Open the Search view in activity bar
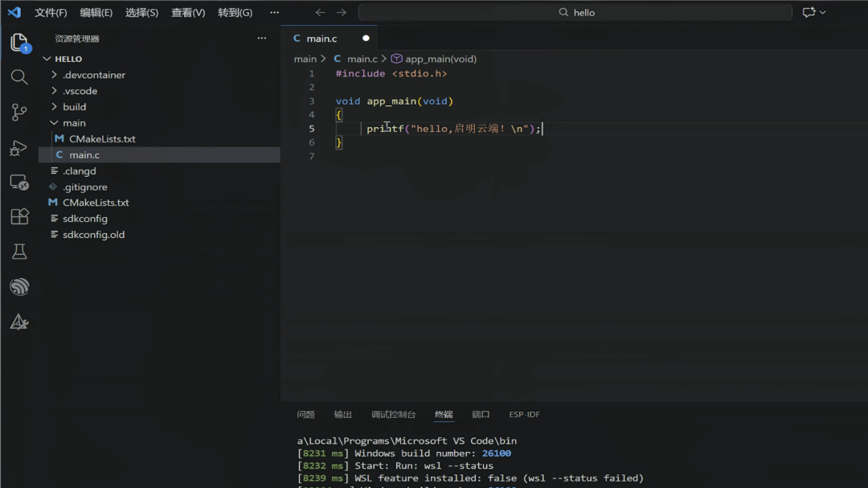Viewport: 868px width, 488px height. (x=19, y=77)
